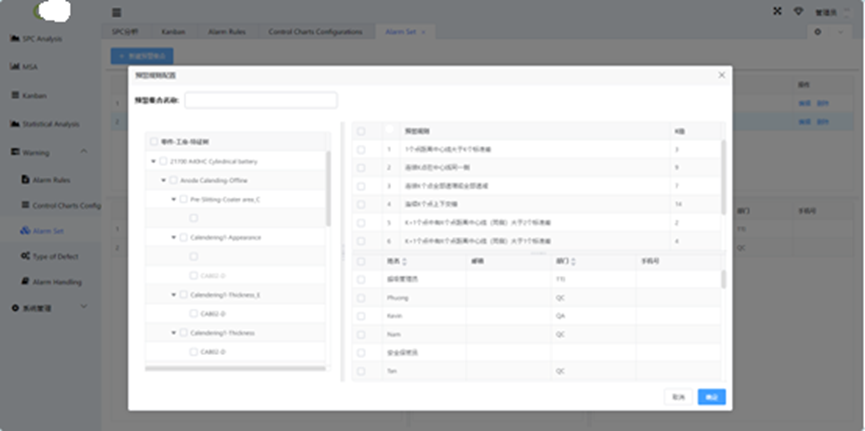Click the delete link in background row 1
The height and width of the screenshot is (431, 865).
[x=823, y=103]
